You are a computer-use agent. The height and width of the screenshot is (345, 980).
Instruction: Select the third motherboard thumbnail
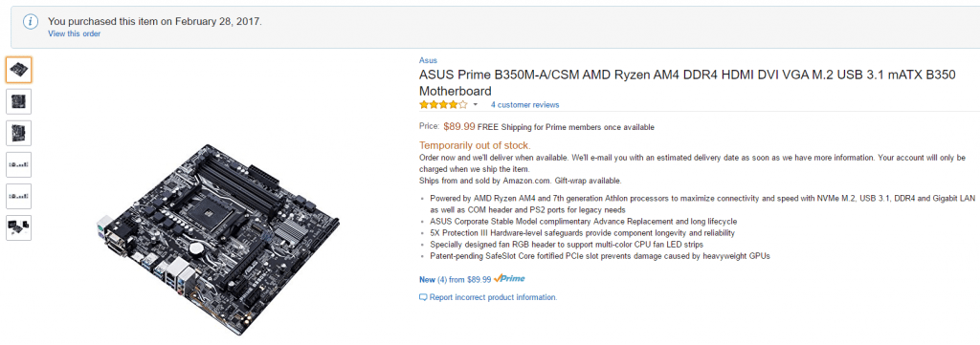click(x=19, y=133)
